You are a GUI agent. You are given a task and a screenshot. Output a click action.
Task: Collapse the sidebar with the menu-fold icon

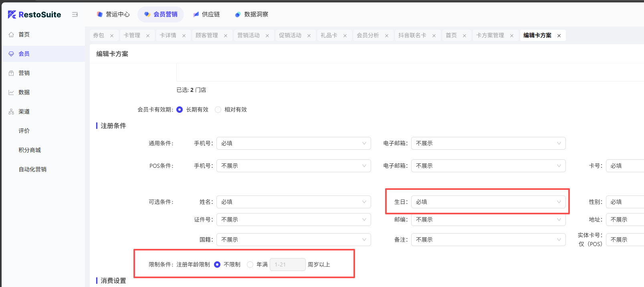click(75, 14)
